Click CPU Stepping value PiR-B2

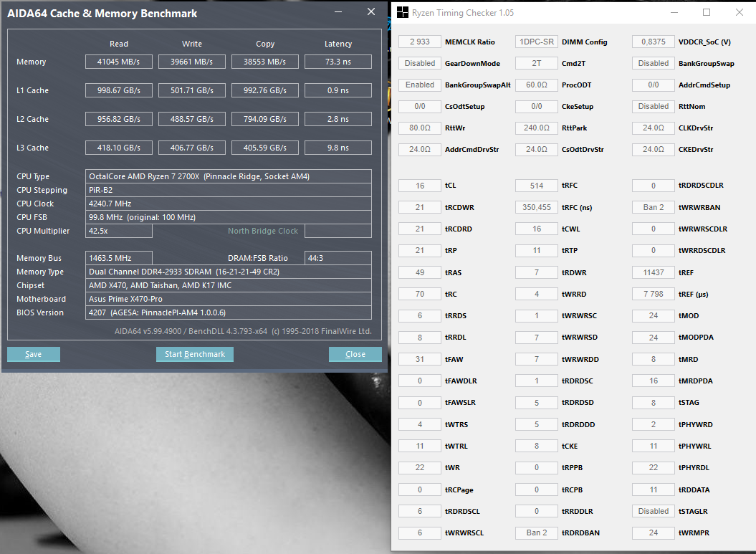pyautogui.click(x=229, y=190)
